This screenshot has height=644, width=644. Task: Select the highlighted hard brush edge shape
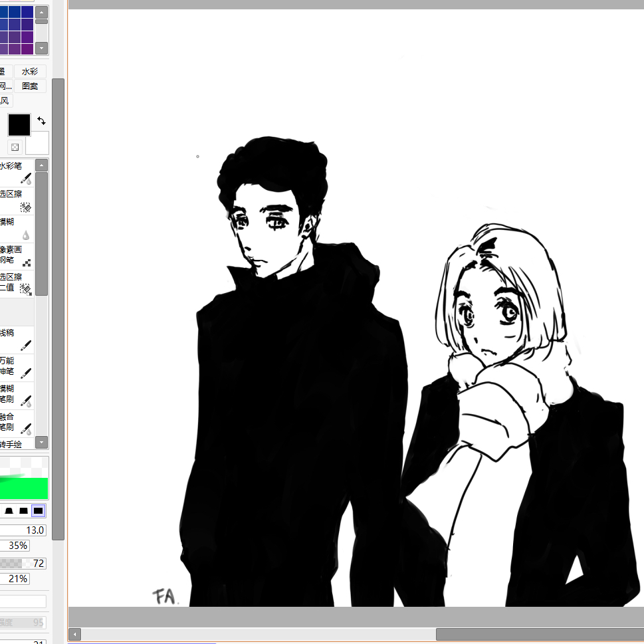pyautogui.click(x=38, y=510)
